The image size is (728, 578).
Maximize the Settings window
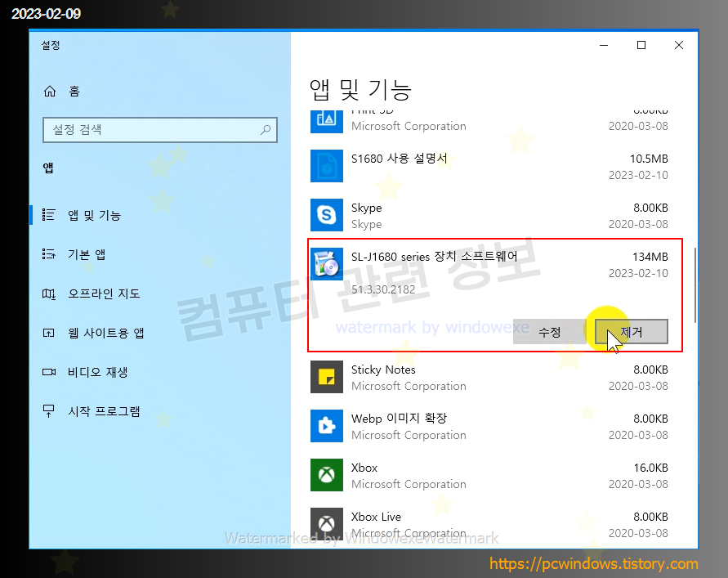tap(641, 45)
